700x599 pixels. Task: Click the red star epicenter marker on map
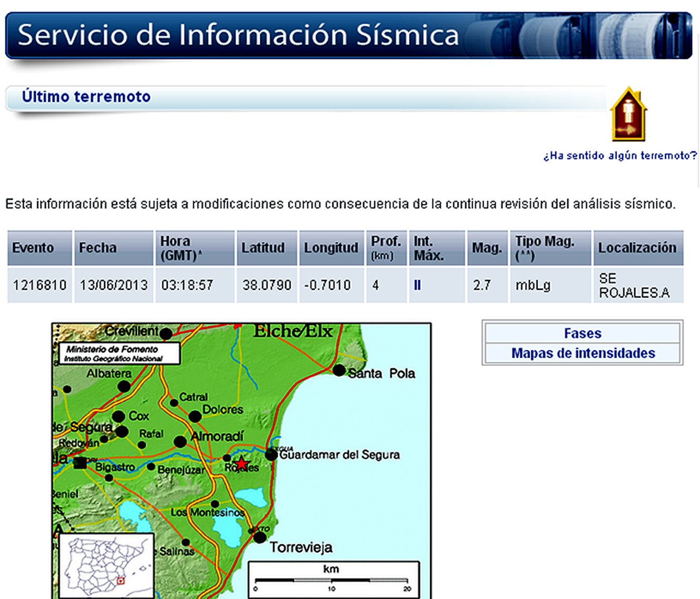point(241,464)
